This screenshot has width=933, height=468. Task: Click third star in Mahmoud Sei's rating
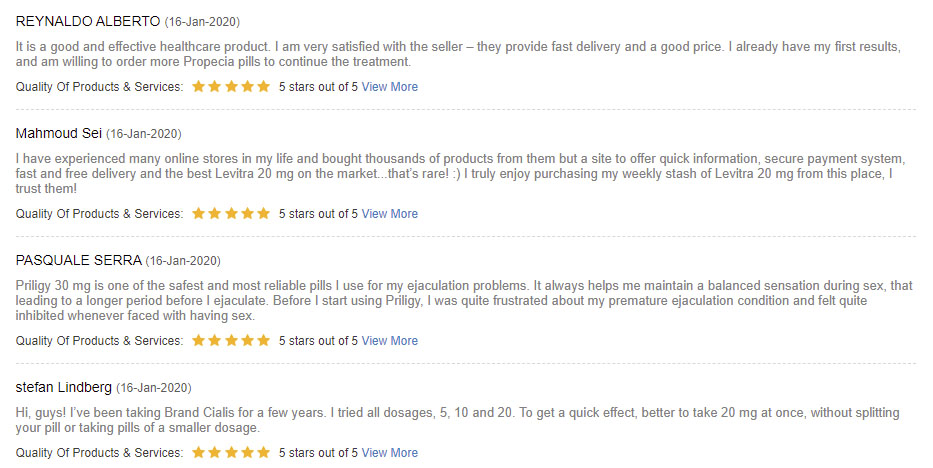(231, 213)
